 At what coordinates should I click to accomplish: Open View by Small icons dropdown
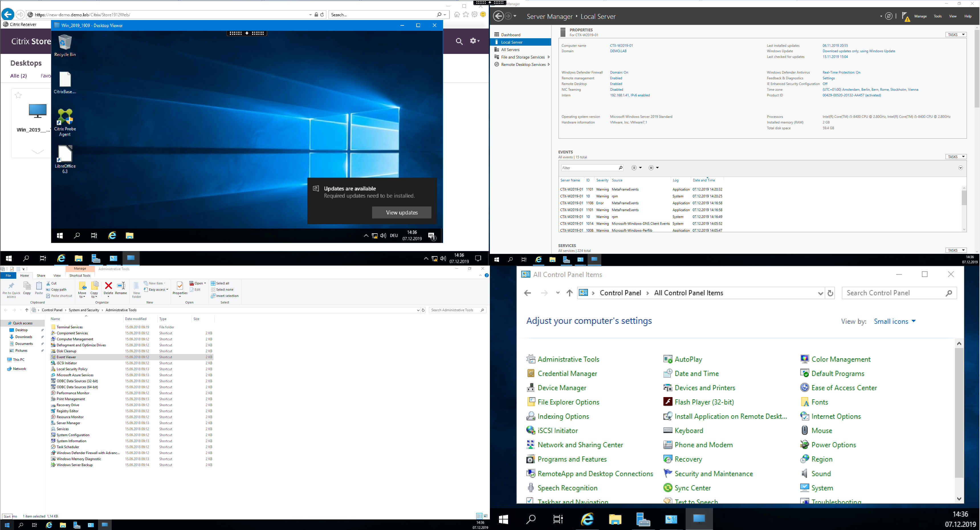click(895, 321)
